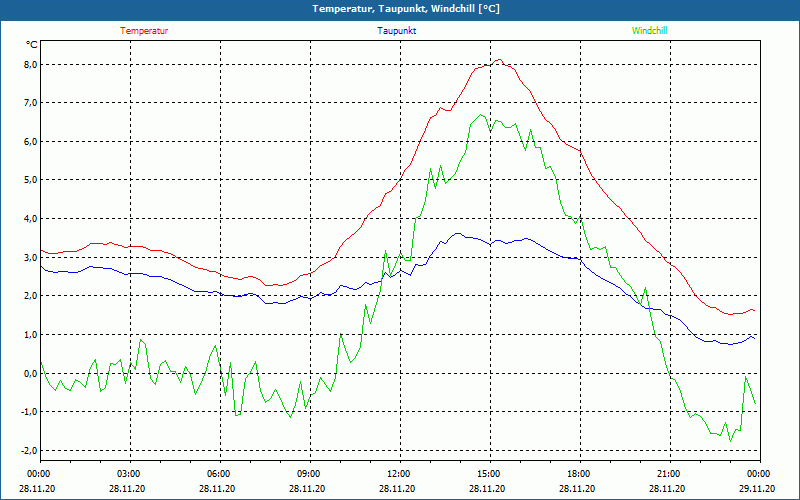The width and height of the screenshot is (800, 500).
Task: Click the red Temperatur legend label
Action: [x=144, y=31]
